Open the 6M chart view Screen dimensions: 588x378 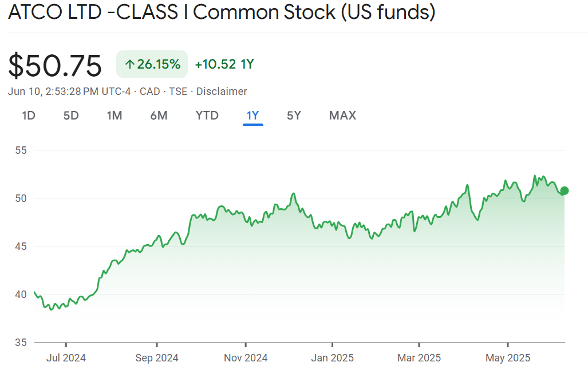click(159, 116)
